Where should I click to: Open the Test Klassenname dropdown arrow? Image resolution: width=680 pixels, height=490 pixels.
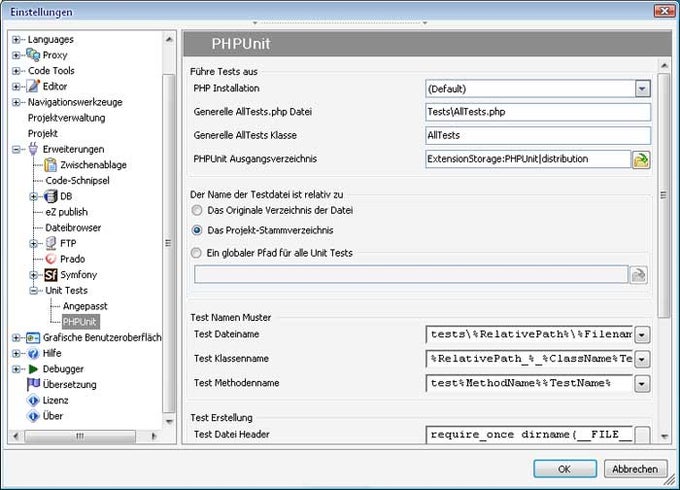(x=642, y=359)
